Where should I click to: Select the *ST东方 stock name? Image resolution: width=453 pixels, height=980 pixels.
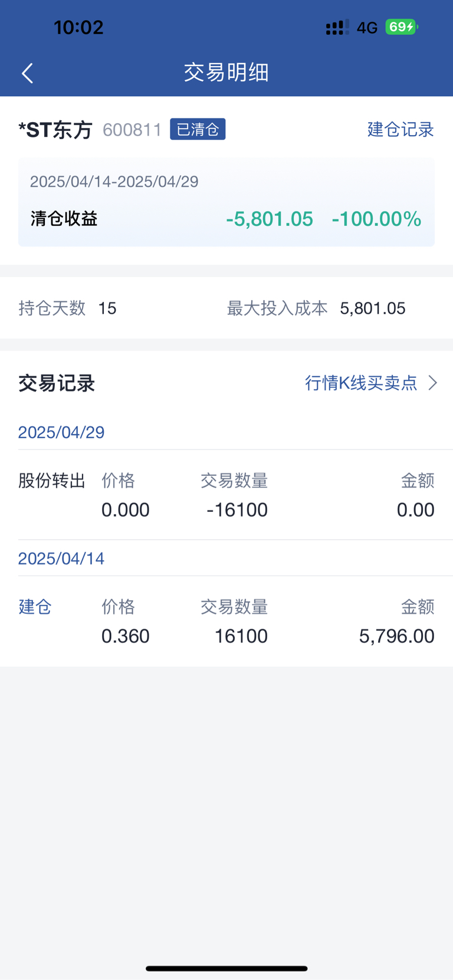point(55,130)
